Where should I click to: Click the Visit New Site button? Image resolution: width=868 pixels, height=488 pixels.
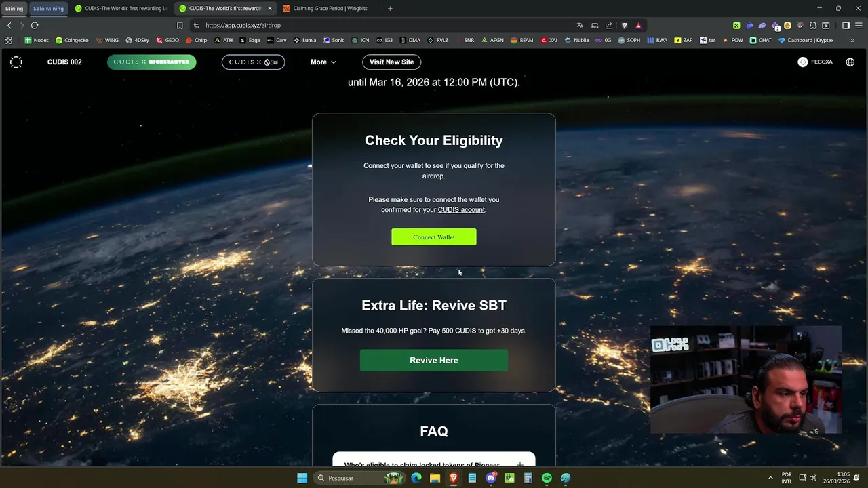tap(392, 62)
